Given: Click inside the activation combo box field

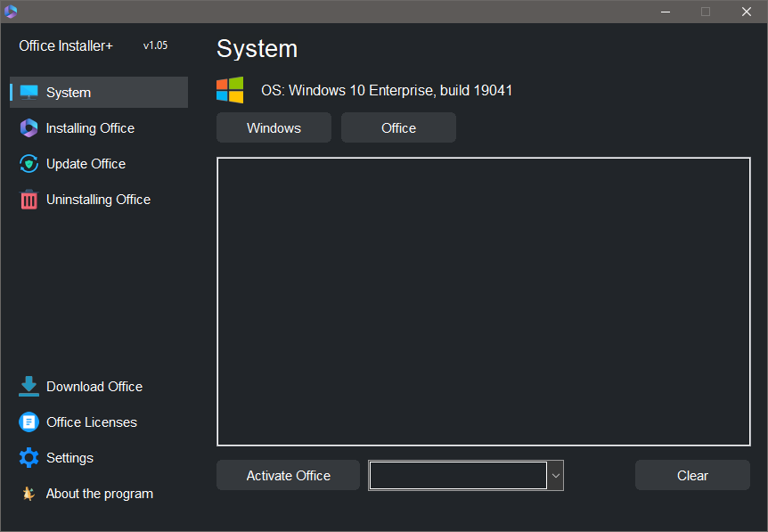Looking at the screenshot, I should pos(457,476).
